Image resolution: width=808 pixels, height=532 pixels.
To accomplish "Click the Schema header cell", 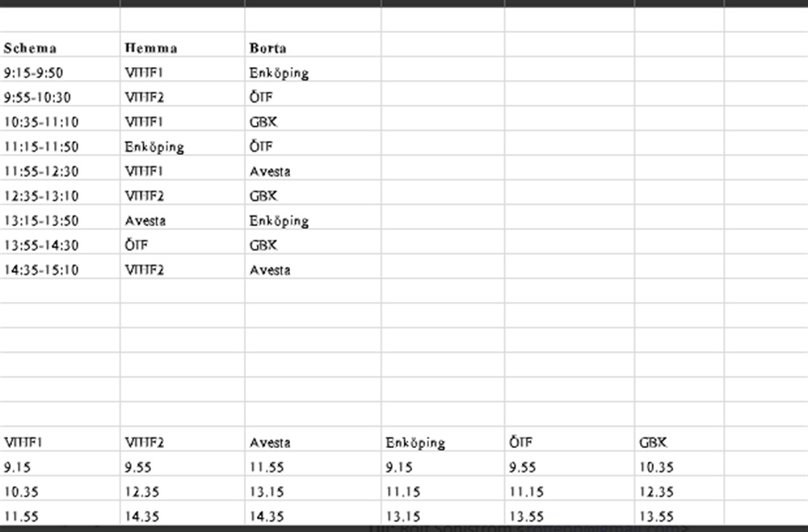I will click(x=31, y=48).
